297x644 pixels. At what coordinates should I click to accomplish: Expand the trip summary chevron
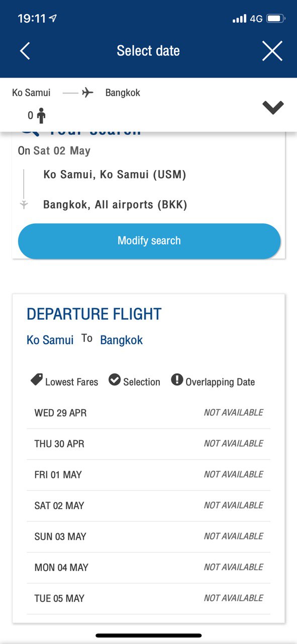pyautogui.click(x=273, y=107)
